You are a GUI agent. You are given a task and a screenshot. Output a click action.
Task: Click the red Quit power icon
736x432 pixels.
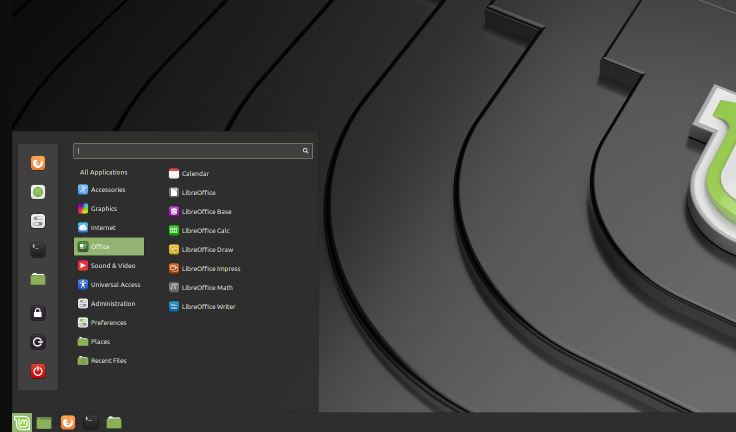coord(38,371)
